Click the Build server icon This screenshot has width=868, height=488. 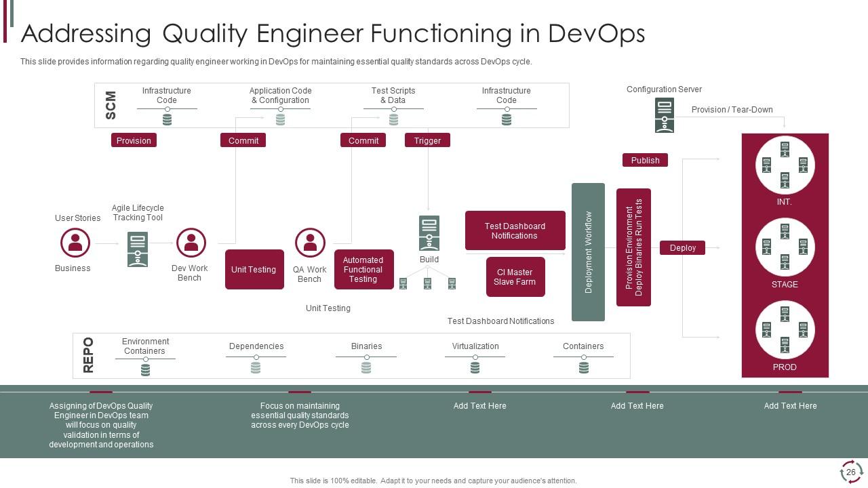pyautogui.click(x=429, y=231)
